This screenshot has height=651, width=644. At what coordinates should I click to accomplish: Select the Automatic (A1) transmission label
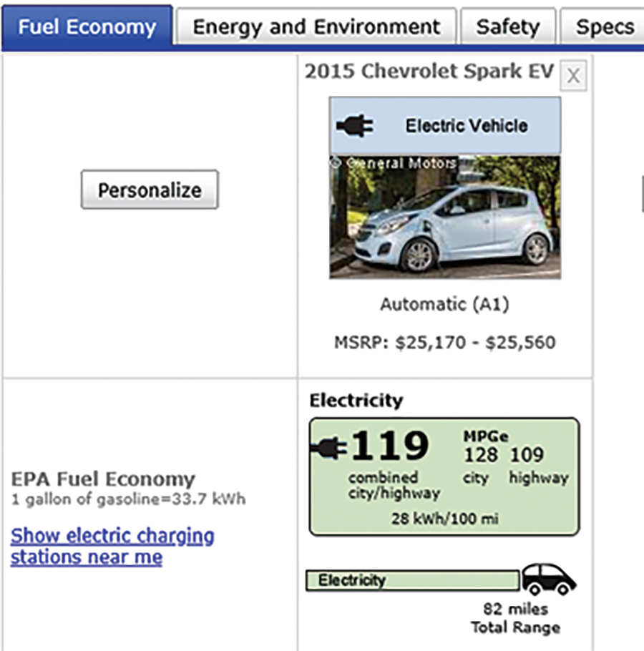click(444, 304)
